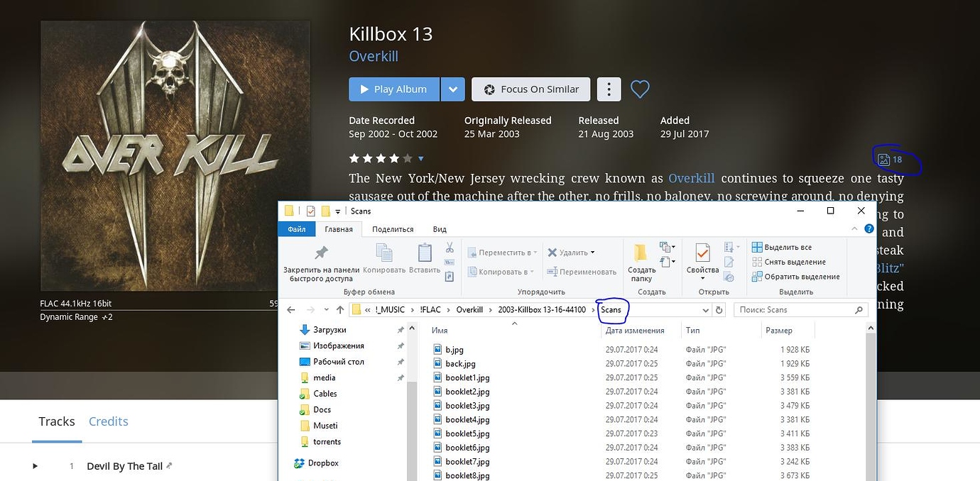Screen dimensions: 980x481
Task: Collapse the Explorer ribbon with the chevron
Action: (x=854, y=229)
